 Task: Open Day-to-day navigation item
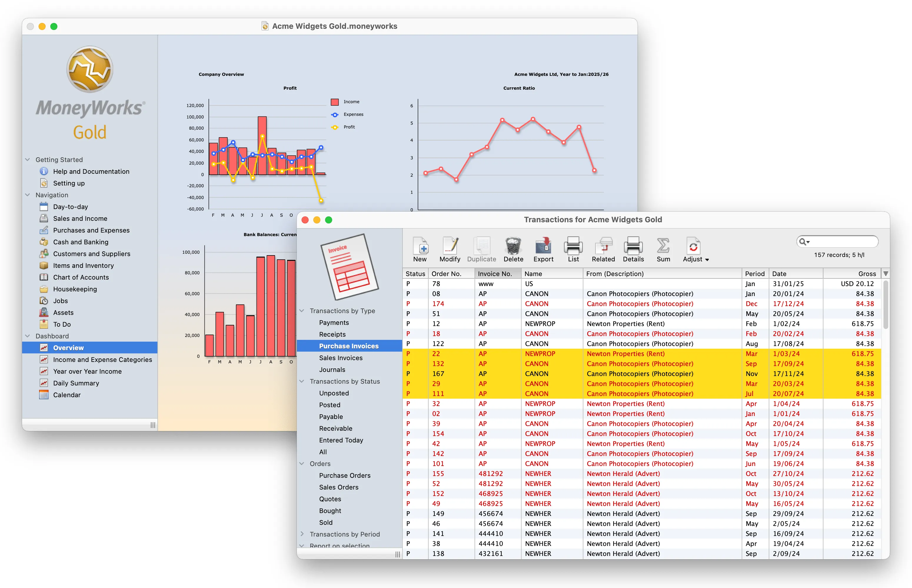click(70, 207)
